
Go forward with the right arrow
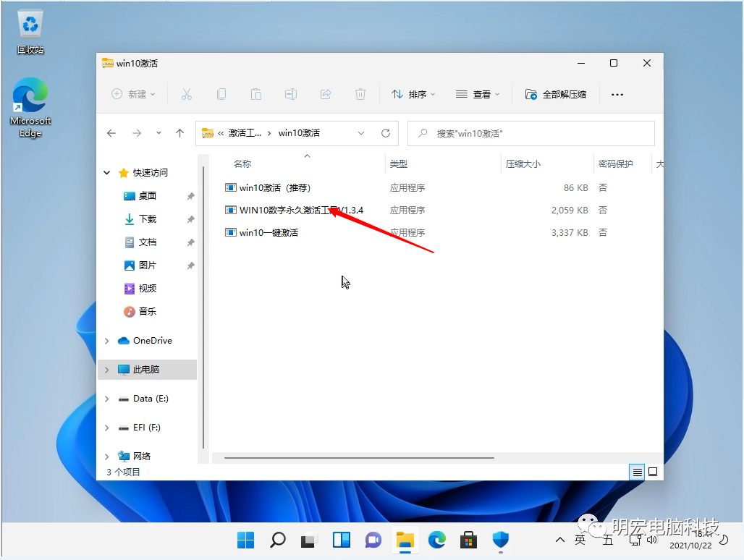pos(137,133)
